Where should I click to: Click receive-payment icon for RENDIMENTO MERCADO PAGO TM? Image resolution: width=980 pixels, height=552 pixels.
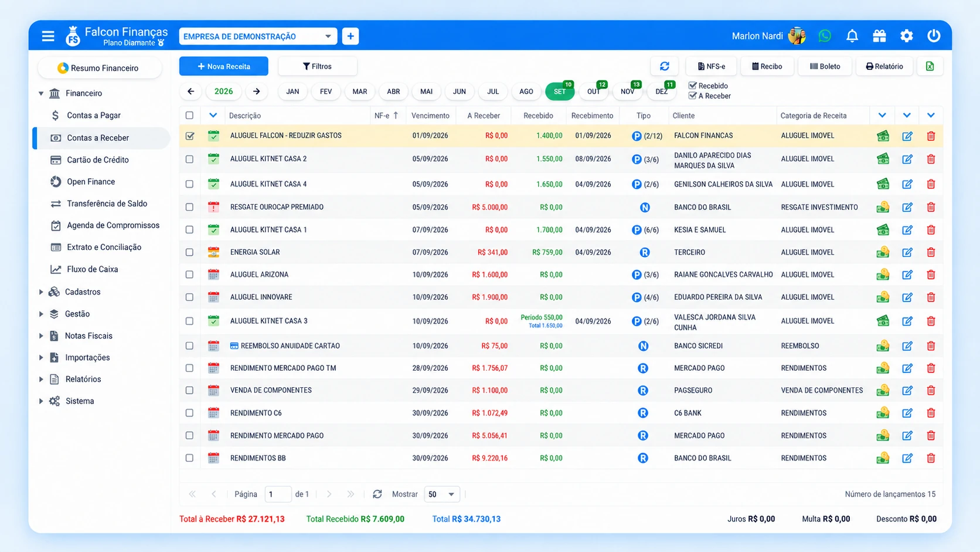coord(883,368)
